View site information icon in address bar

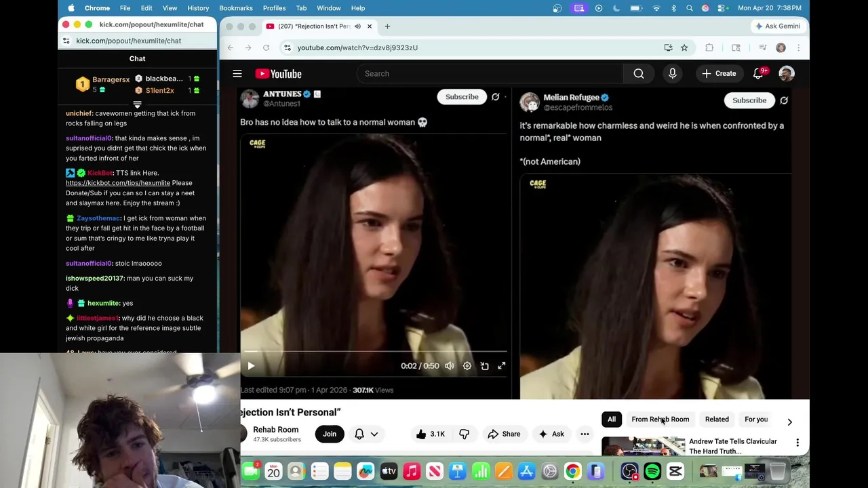click(x=288, y=47)
